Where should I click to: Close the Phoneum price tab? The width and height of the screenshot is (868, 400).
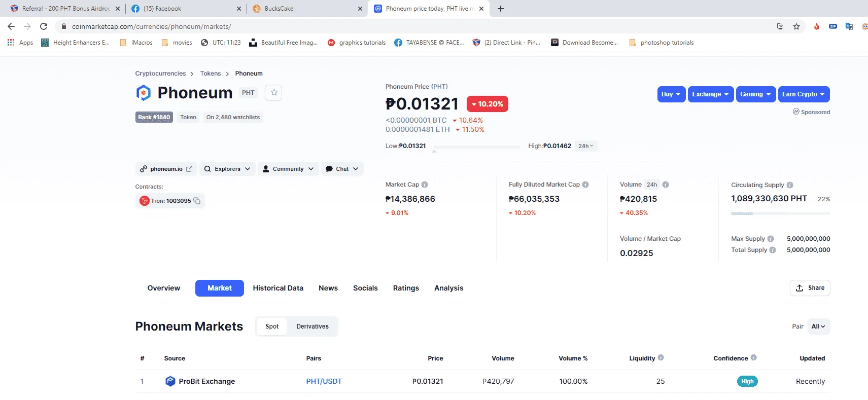(481, 9)
